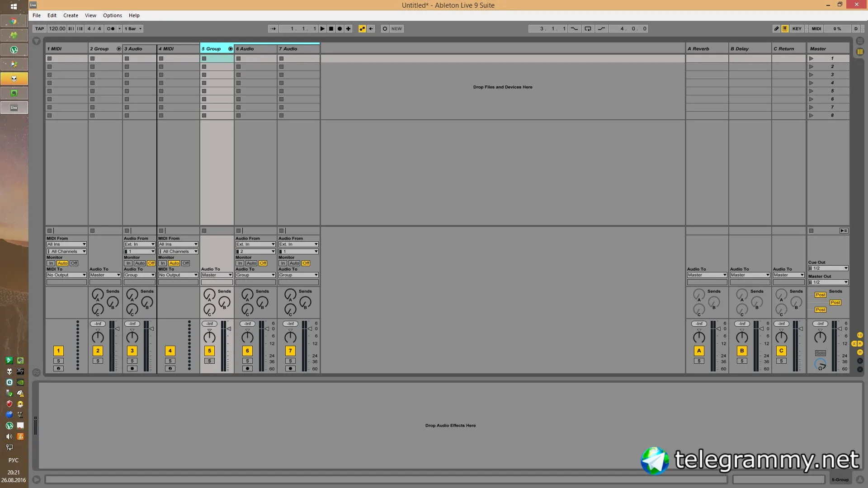This screenshot has height=488, width=868.
Task: Adjust the Master track pan knob
Action: coord(820,337)
